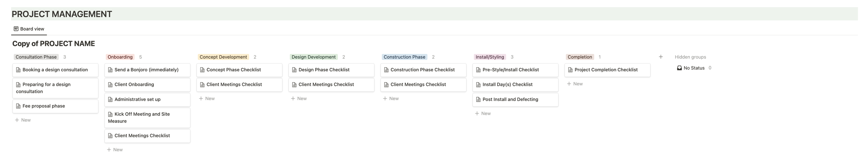Select the Board view tab
The height and width of the screenshot is (158, 868).
29,29
